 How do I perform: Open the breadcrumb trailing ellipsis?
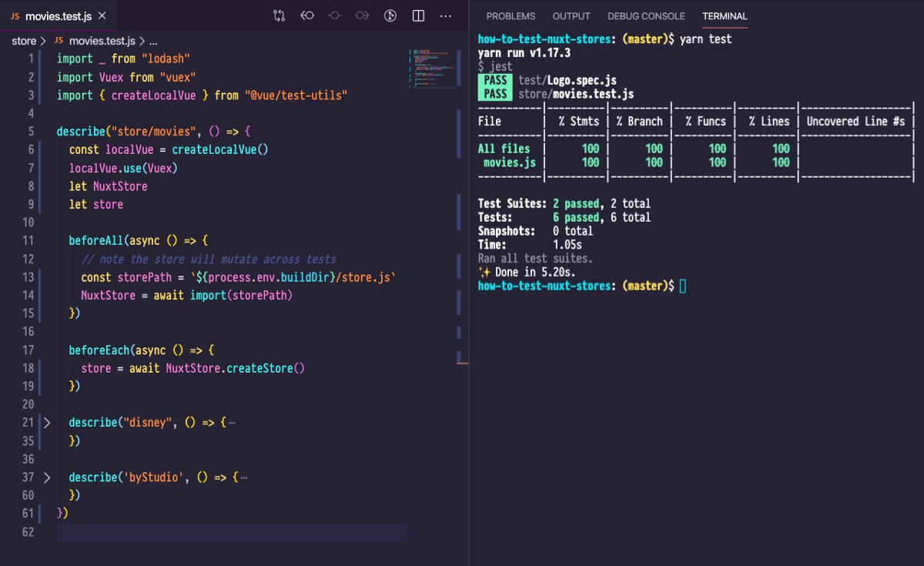[x=153, y=41]
